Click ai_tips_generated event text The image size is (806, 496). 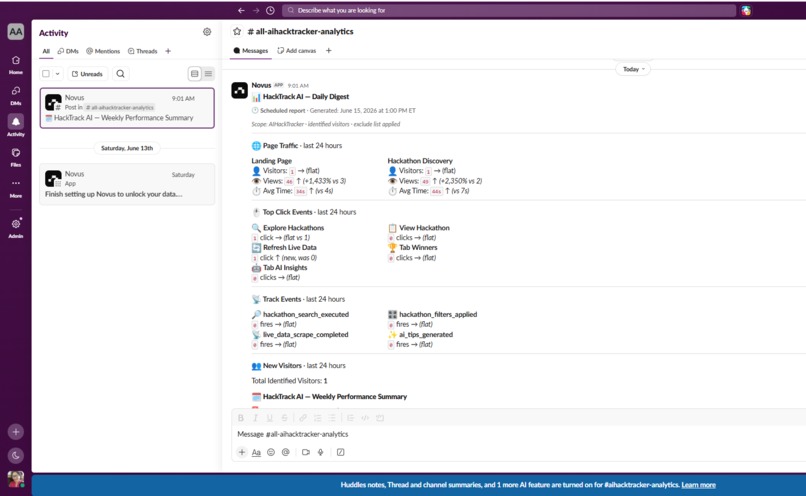tap(426, 335)
